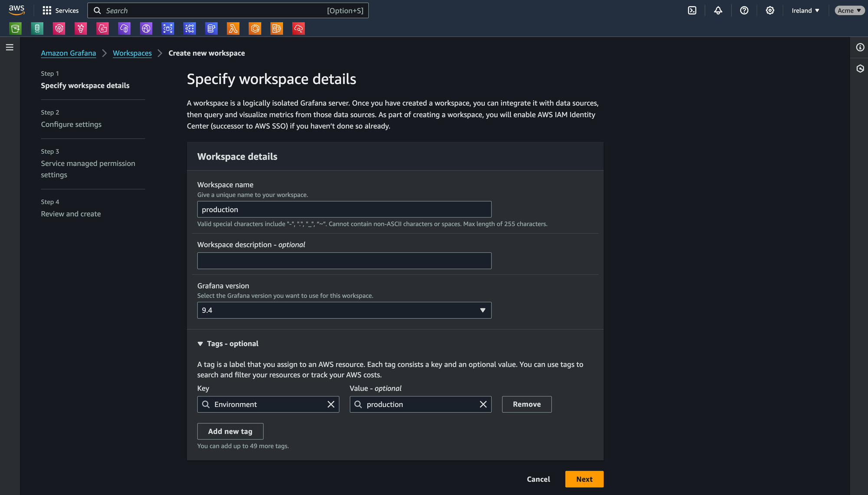Click the Acme account menu icon
868x495 pixels.
(x=848, y=10)
